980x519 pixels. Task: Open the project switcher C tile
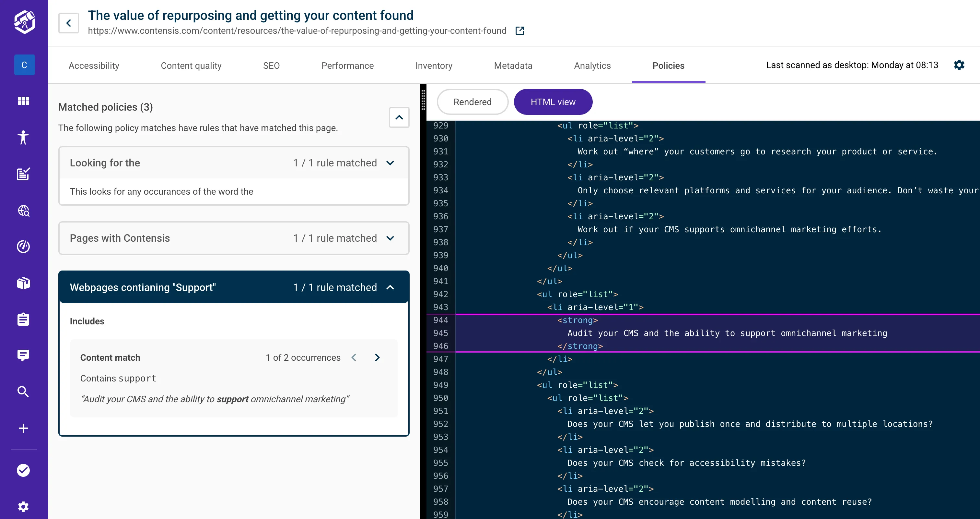[24, 65]
